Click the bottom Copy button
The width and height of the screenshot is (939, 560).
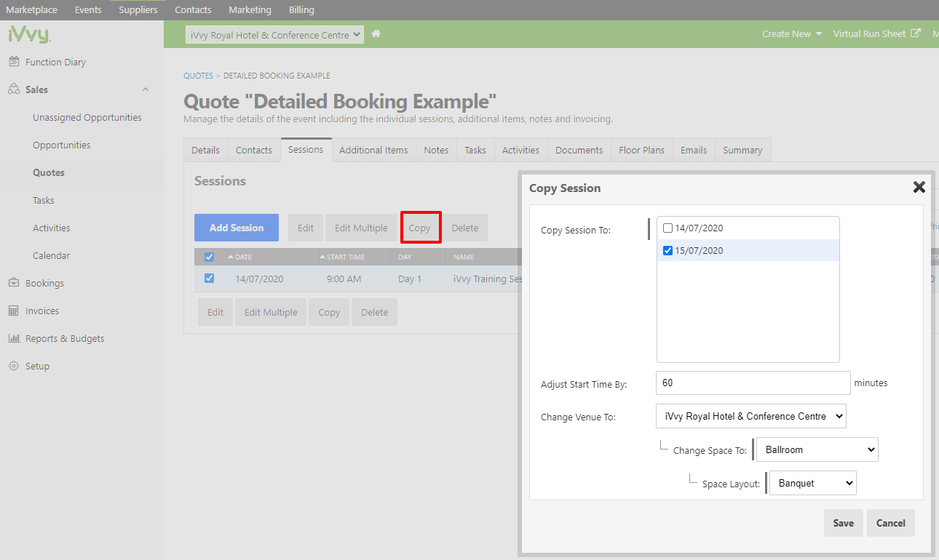pos(329,312)
